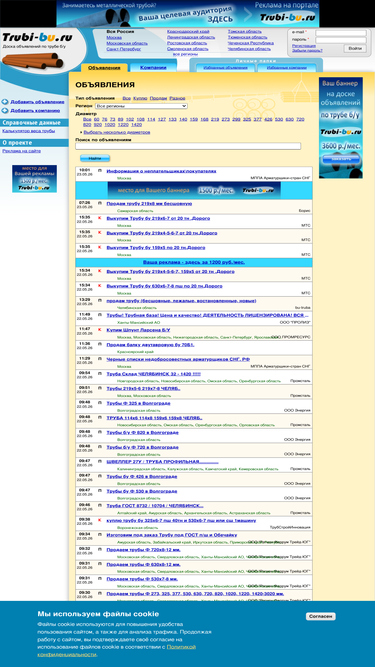Image resolution: width=375 pixels, height=667 pixels.
Task: Focus the Поиск по объявлениям search field
Action: coord(188,146)
